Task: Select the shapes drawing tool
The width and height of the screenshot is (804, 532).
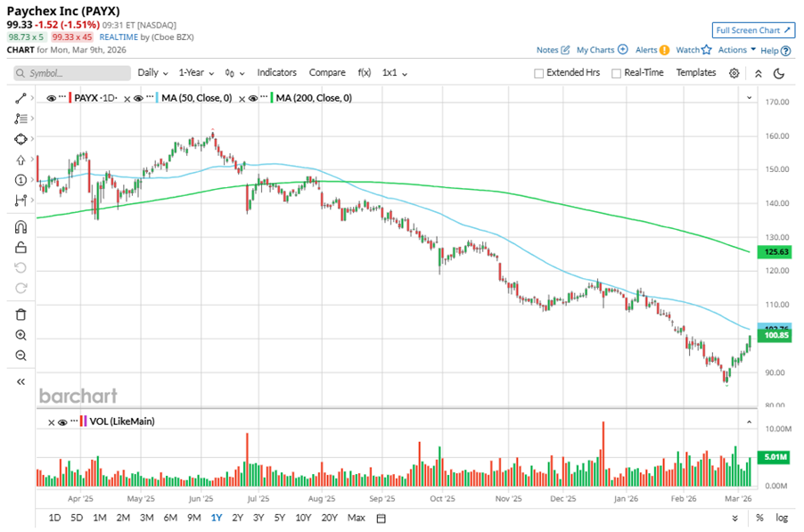Action: 21,139
